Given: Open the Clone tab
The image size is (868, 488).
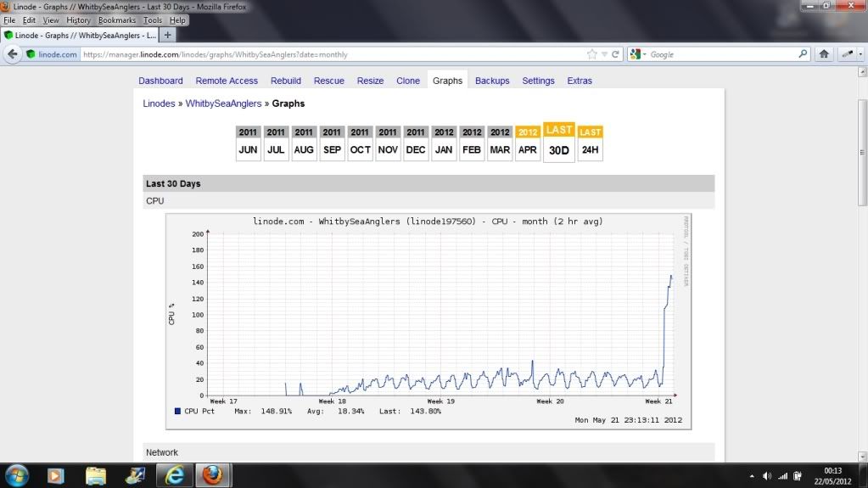Looking at the screenshot, I should click(x=408, y=81).
